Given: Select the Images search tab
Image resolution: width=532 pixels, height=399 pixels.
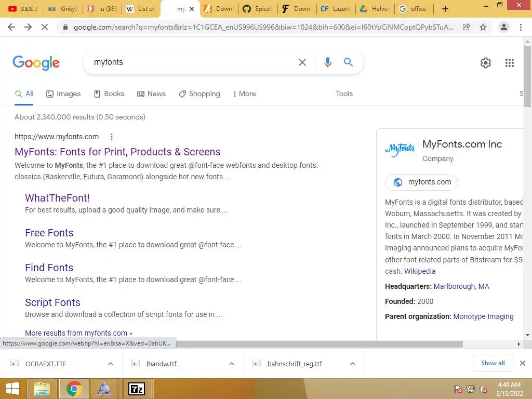Looking at the screenshot, I should [x=63, y=94].
